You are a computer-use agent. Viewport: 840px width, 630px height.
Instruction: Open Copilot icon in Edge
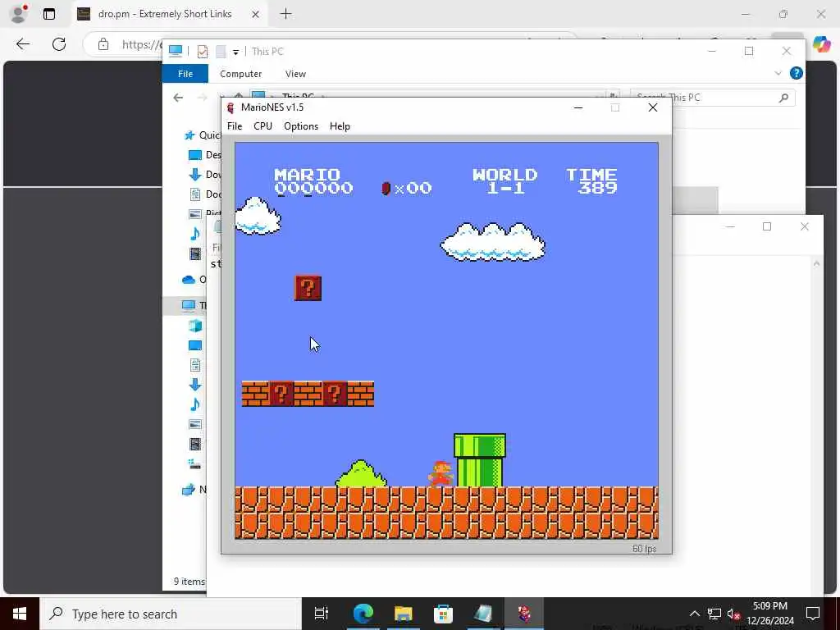tap(820, 44)
